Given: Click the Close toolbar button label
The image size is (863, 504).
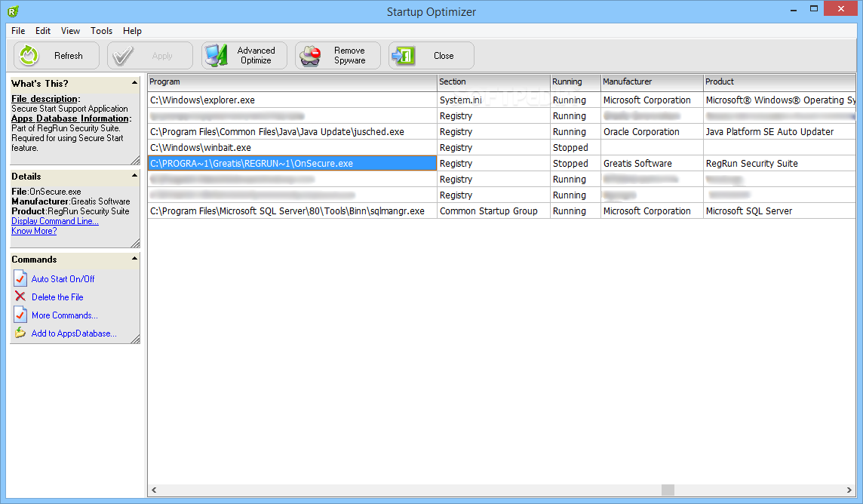Looking at the screenshot, I should [444, 56].
